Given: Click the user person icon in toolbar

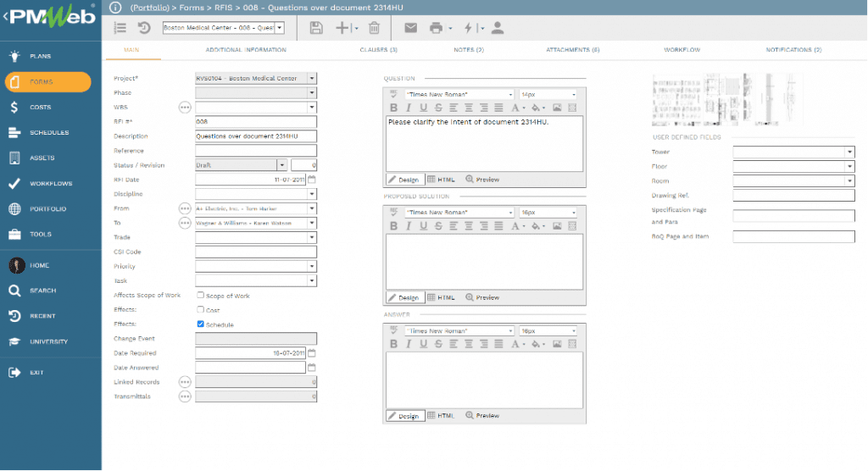Looking at the screenshot, I should [497, 28].
